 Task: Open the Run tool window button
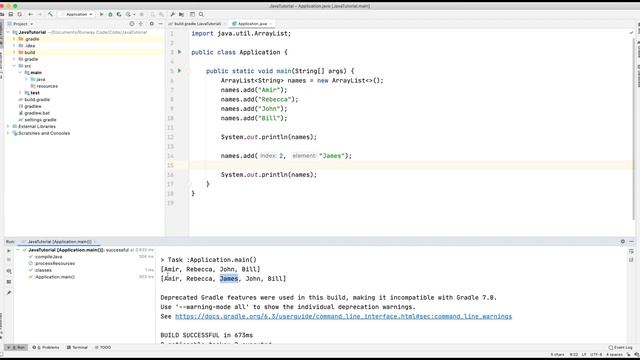coord(16,348)
